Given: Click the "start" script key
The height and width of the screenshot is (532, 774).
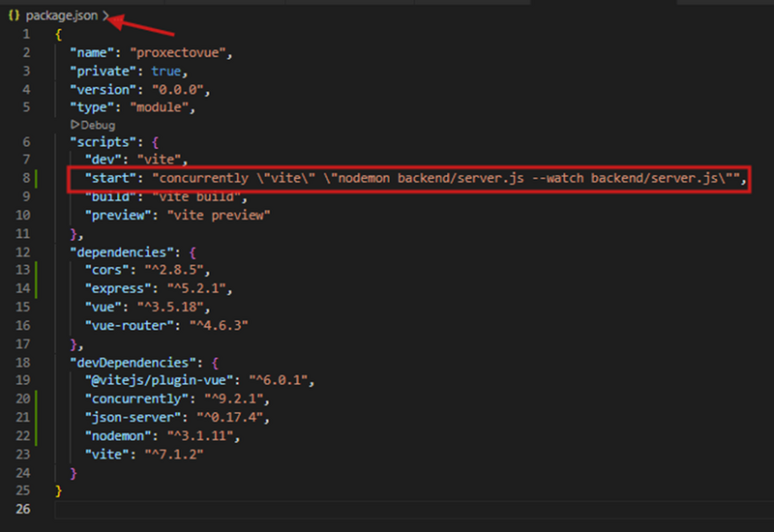Looking at the screenshot, I should (110, 178).
